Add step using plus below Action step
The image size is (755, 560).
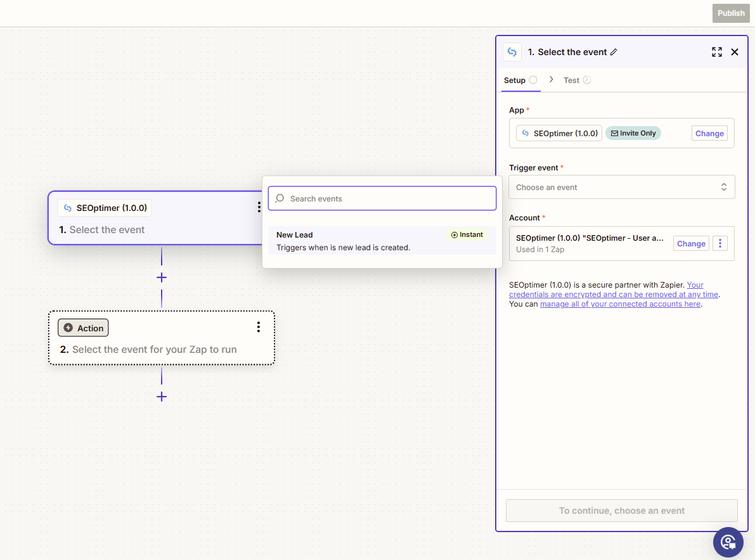162,397
